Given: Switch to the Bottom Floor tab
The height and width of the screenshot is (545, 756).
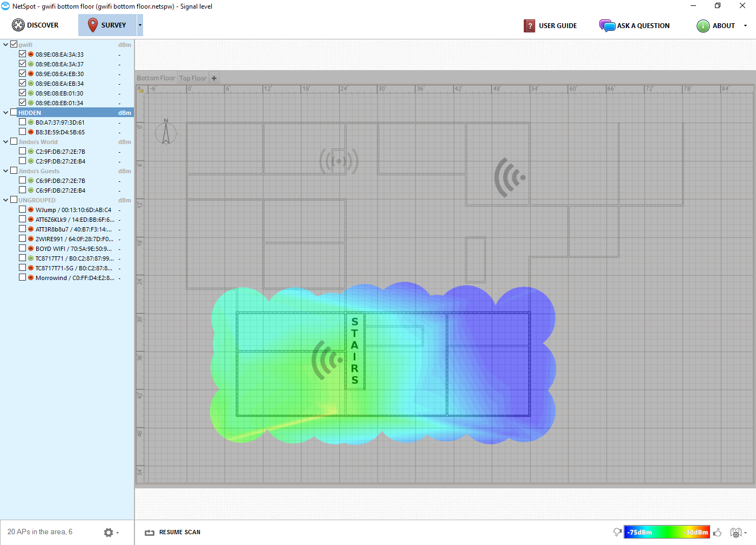Looking at the screenshot, I should coord(156,78).
